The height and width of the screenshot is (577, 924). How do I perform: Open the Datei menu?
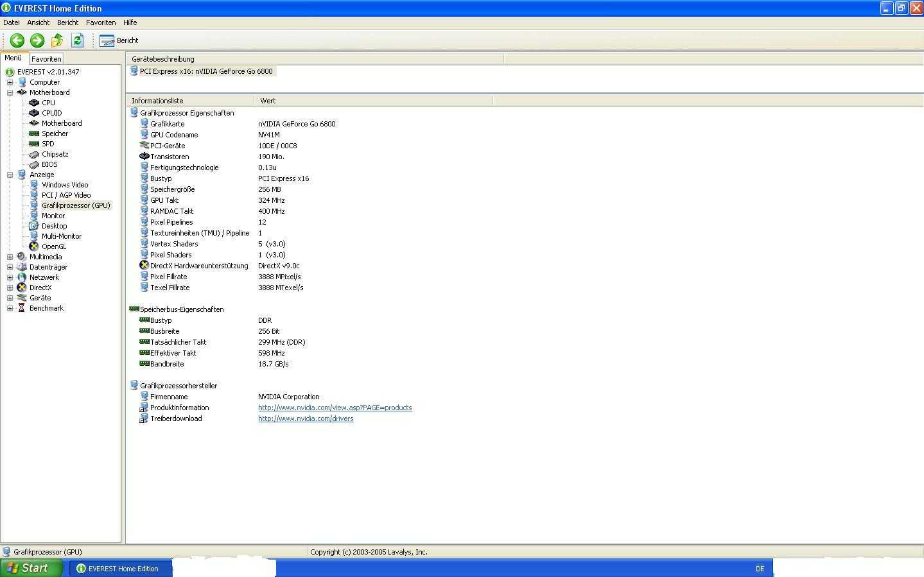pos(12,22)
